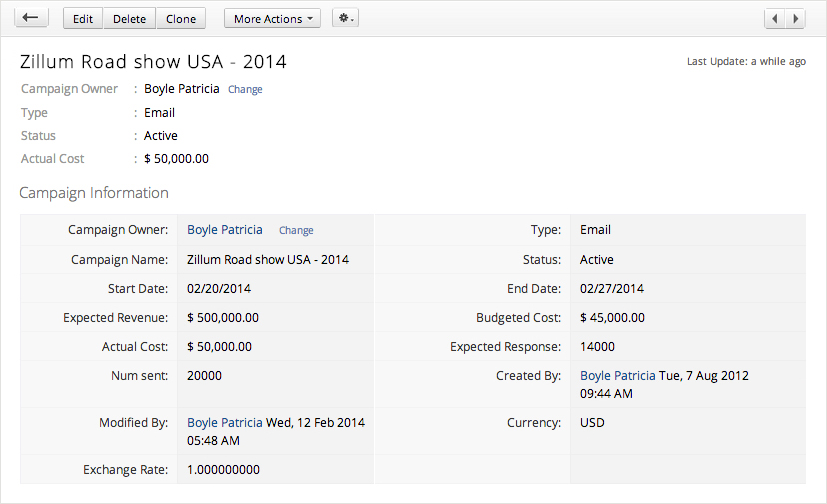Click the Edit button
The image size is (827, 504).
[83, 19]
